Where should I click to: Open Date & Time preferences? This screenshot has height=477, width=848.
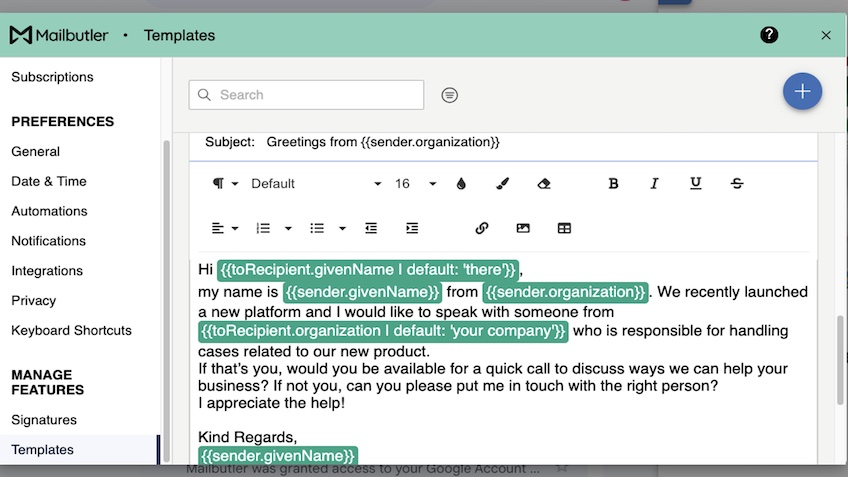coord(49,181)
